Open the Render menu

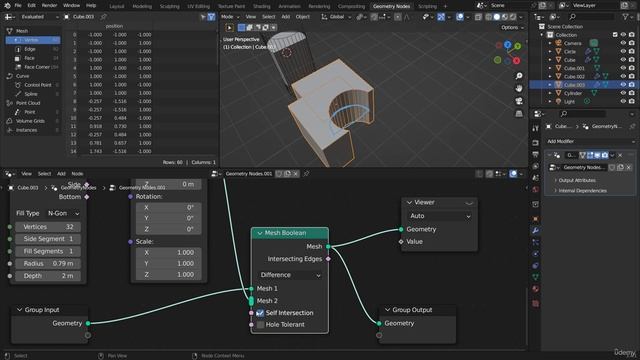click(x=49, y=6)
